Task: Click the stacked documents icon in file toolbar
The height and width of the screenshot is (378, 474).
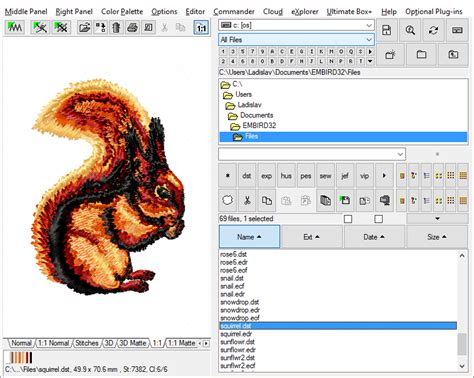Action: [325, 200]
